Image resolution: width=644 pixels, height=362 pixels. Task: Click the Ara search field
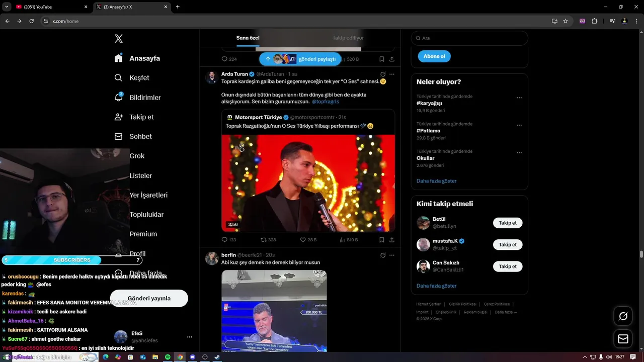pyautogui.click(x=469, y=38)
